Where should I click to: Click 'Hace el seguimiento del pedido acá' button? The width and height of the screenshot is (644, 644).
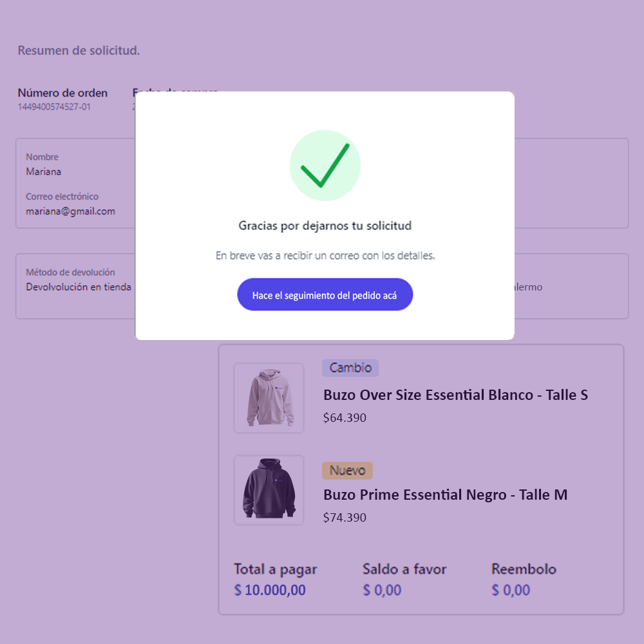tap(325, 294)
